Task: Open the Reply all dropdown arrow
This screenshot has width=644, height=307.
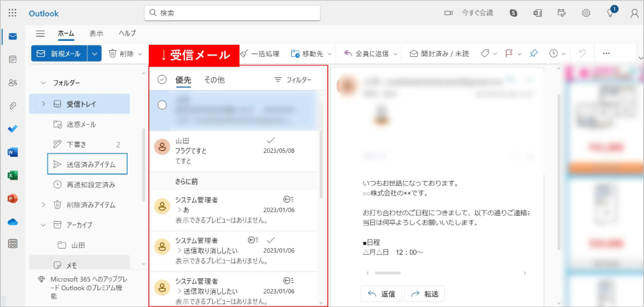Action: pyautogui.click(x=396, y=54)
